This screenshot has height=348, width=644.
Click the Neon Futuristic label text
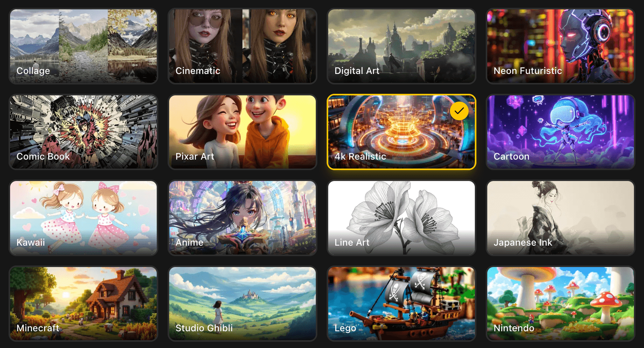pos(528,71)
